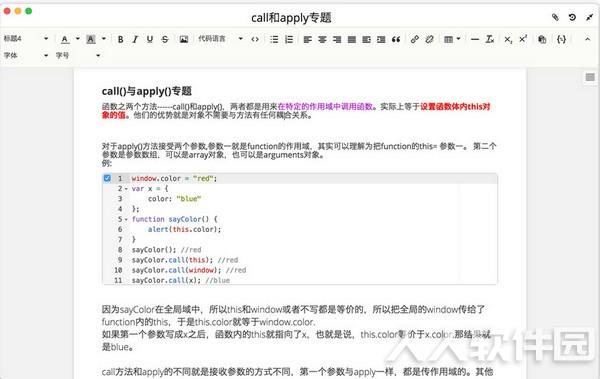
Task: Center align the text
Action: coord(322,39)
